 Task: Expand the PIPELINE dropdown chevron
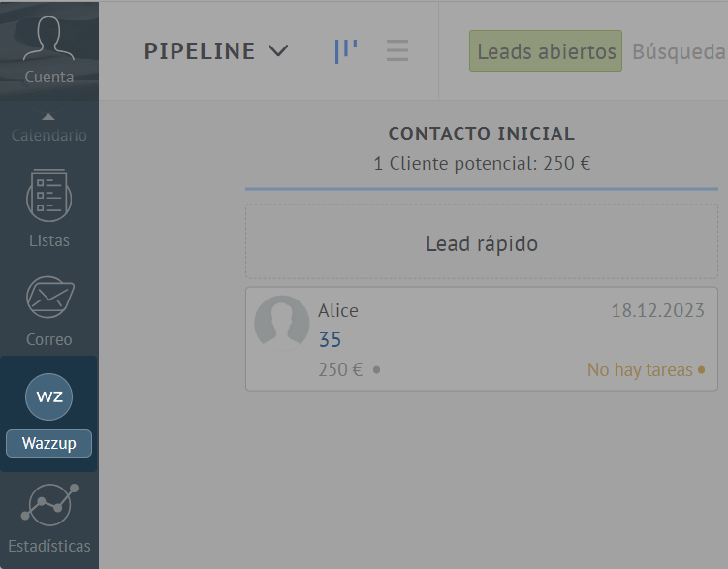click(278, 50)
